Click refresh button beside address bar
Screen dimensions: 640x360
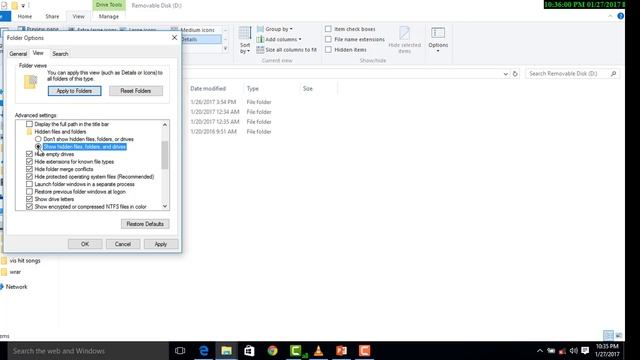(x=515, y=73)
